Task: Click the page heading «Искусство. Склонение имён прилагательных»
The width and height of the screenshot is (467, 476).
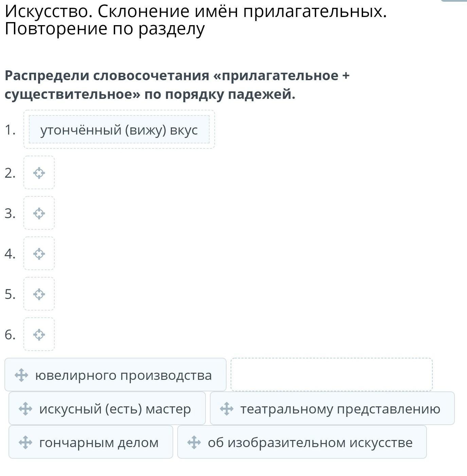Action: coord(196,12)
